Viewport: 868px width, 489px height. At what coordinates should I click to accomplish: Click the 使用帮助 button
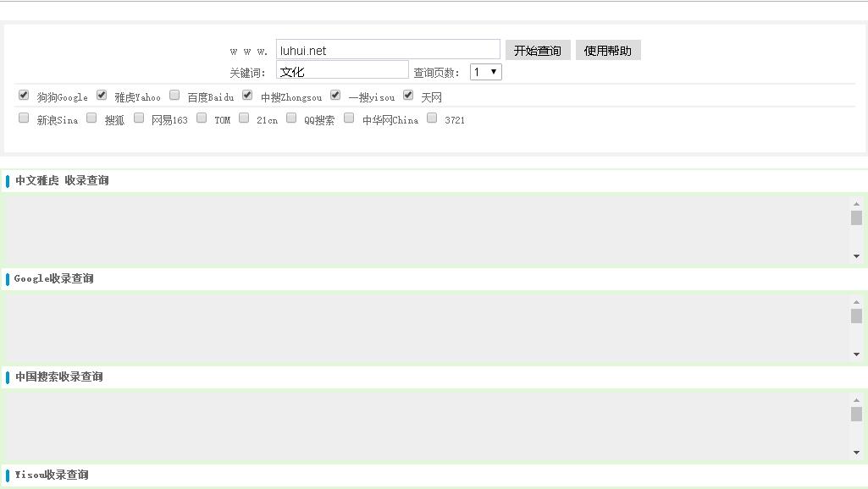608,51
